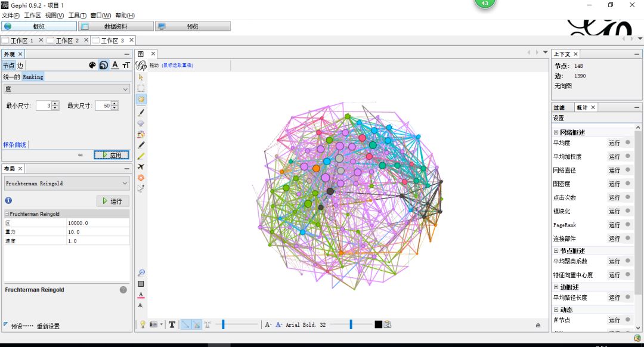Switch to 工作区 2 tab
The image size is (644, 347).
tap(67, 40)
